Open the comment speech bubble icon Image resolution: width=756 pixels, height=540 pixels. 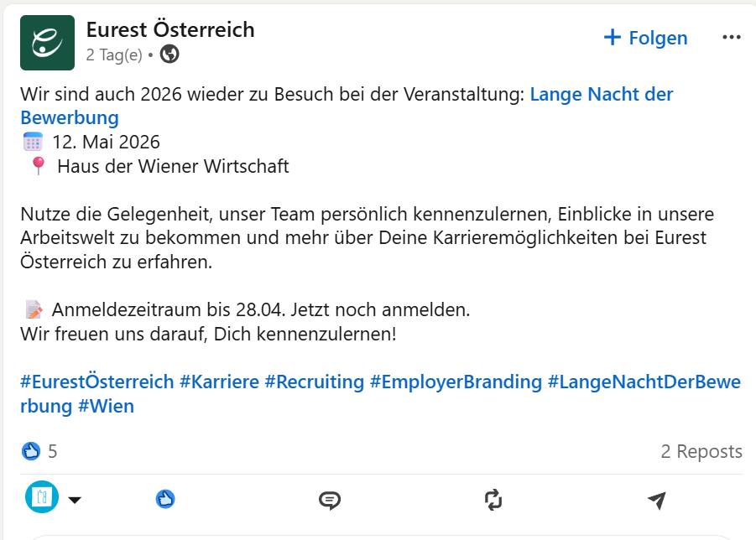(330, 500)
